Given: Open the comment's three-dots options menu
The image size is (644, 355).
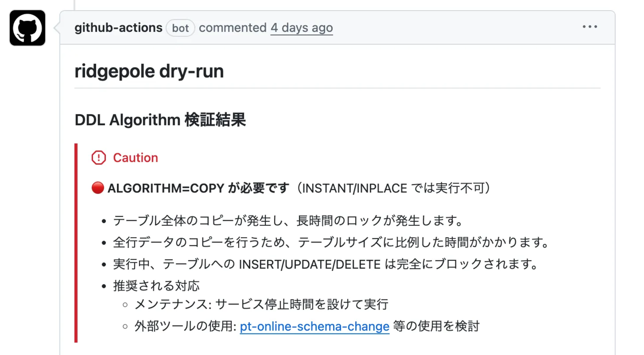Looking at the screenshot, I should click(x=590, y=27).
